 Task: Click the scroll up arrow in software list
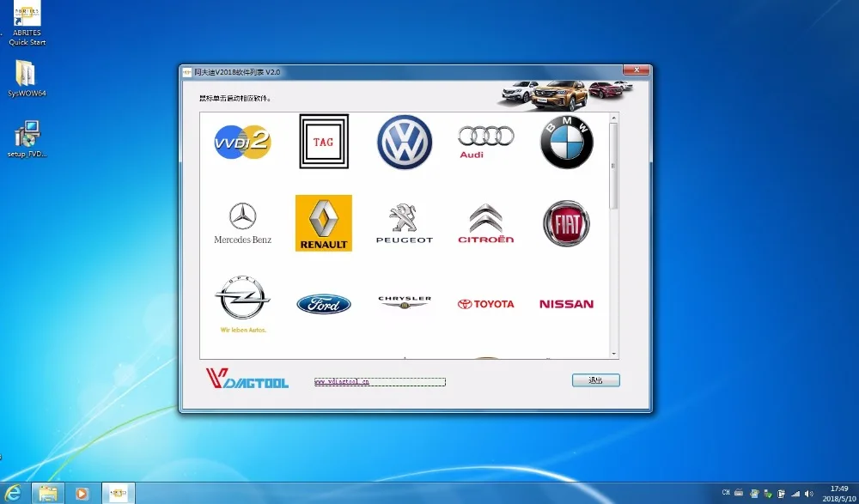(613, 118)
